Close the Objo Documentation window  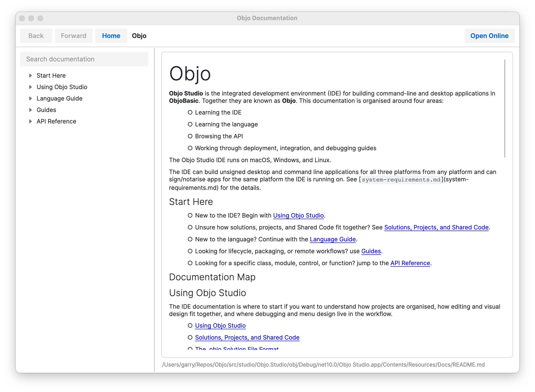(22, 18)
